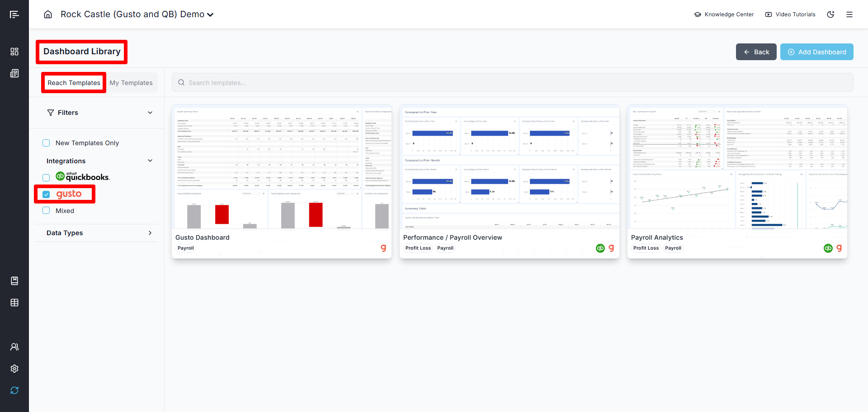Open the dashboards grid icon in sidebar

tap(14, 52)
